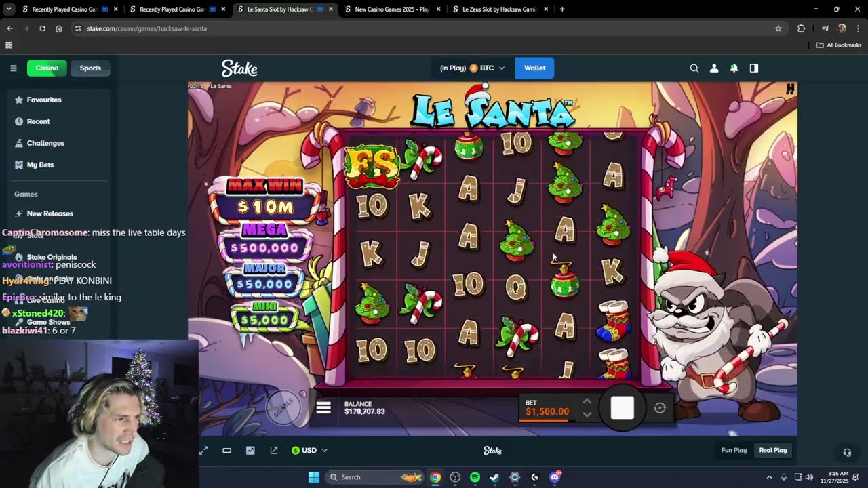Screen dimensions: 868x488
Task: Increase the bet with up arrow
Action: click(x=587, y=401)
